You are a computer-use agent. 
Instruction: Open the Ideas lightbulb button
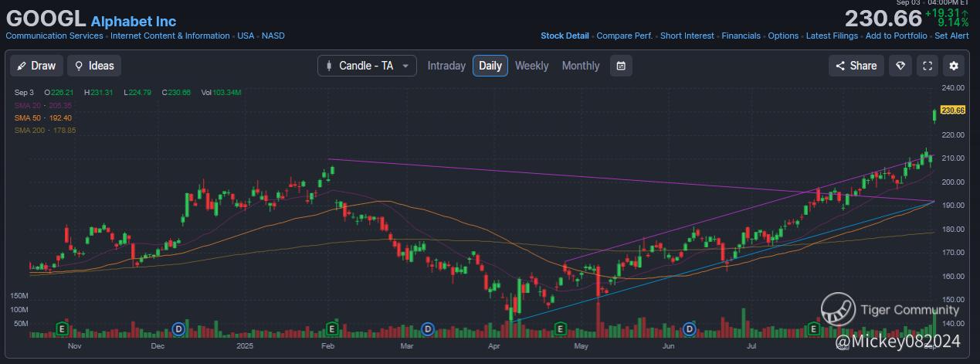[x=94, y=66]
